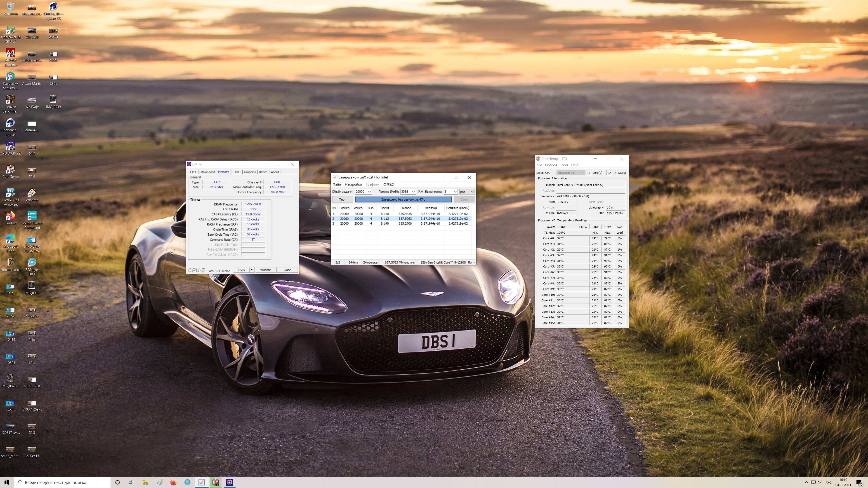Click the Validate button in CPU-Z

pyautogui.click(x=265, y=270)
